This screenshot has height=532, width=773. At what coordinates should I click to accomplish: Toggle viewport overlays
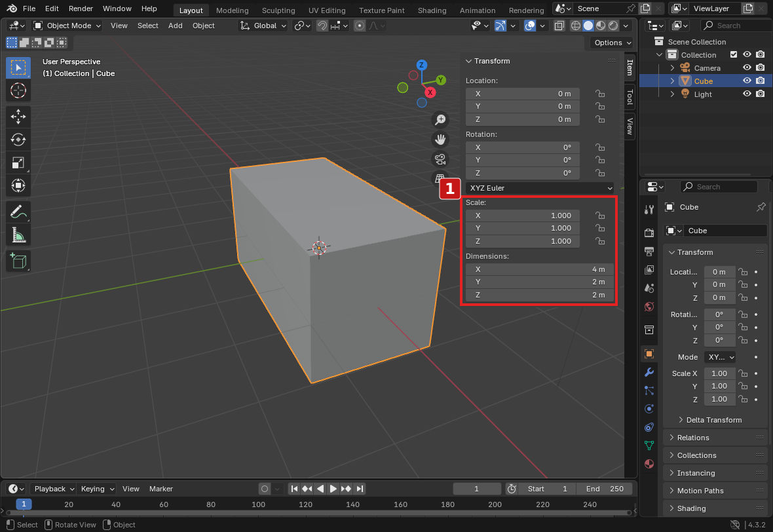529,26
